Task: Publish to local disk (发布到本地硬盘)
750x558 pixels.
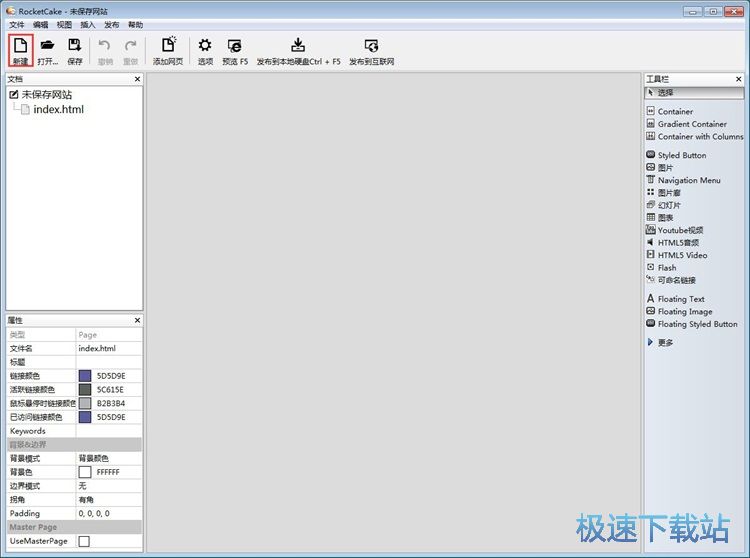Action: point(298,50)
